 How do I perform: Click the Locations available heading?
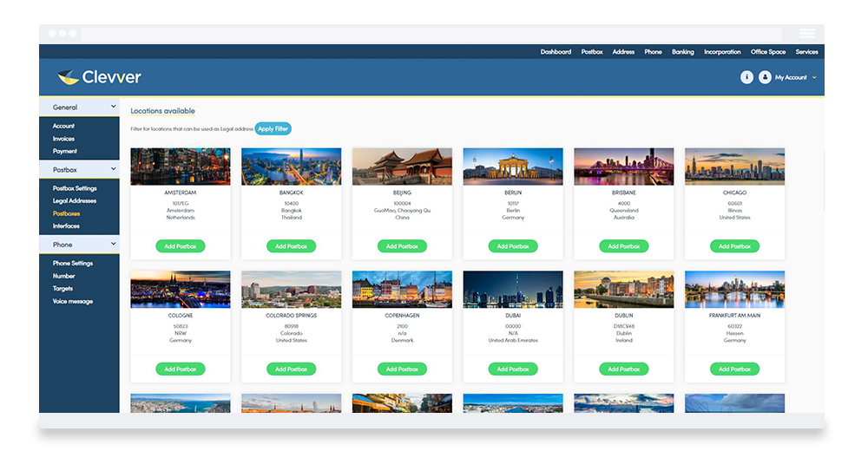click(163, 111)
